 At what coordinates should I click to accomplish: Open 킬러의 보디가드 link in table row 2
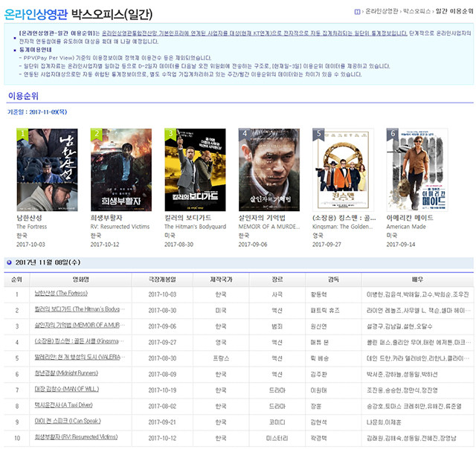pyautogui.click(x=77, y=308)
